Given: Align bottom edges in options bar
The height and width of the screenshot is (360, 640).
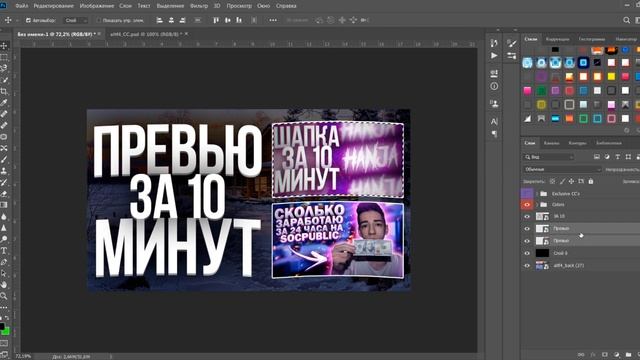Looking at the screenshot, I should [239, 20].
